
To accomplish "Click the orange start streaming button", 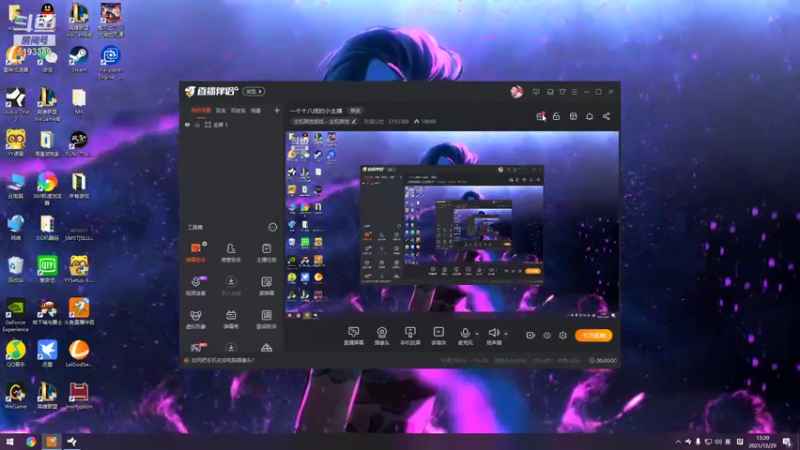I will click(593, 335).
